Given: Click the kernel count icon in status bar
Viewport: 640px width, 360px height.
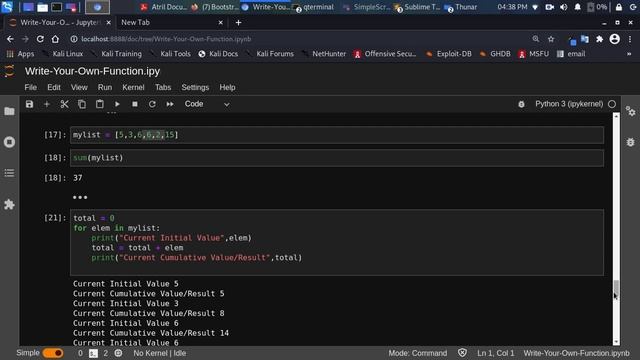Looking at the screenshot, I should point(118,353).
